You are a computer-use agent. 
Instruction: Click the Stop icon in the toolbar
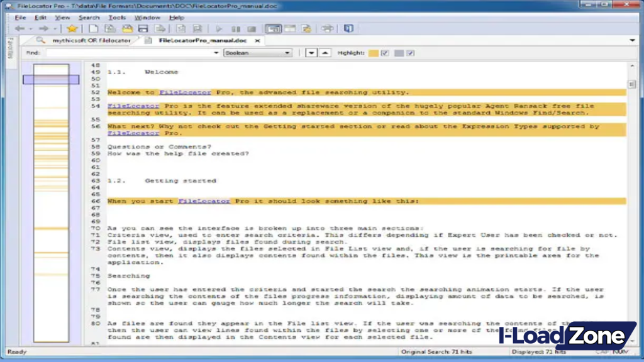point(252,28)
